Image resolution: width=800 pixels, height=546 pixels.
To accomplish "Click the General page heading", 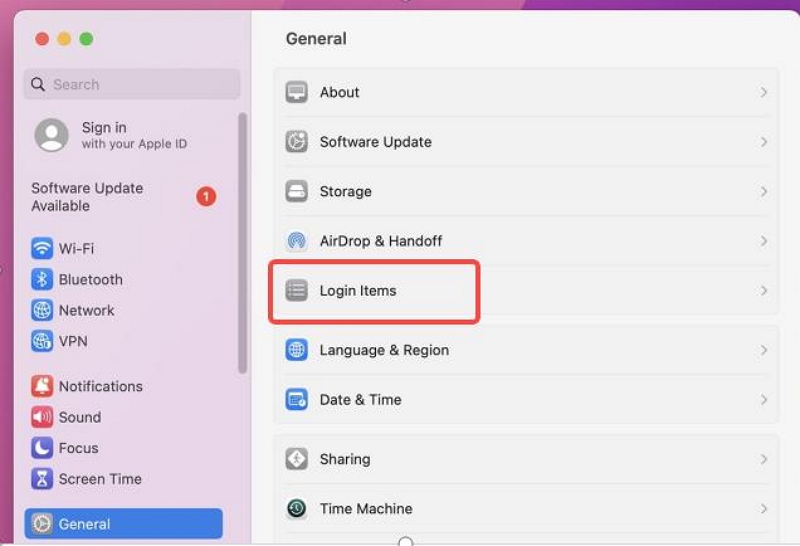I will 316,39.
